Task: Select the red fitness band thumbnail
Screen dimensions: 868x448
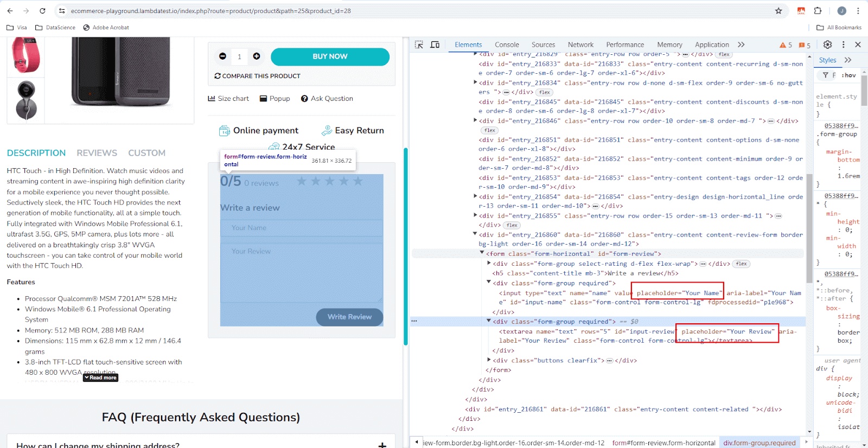Action: pos(25,54)
